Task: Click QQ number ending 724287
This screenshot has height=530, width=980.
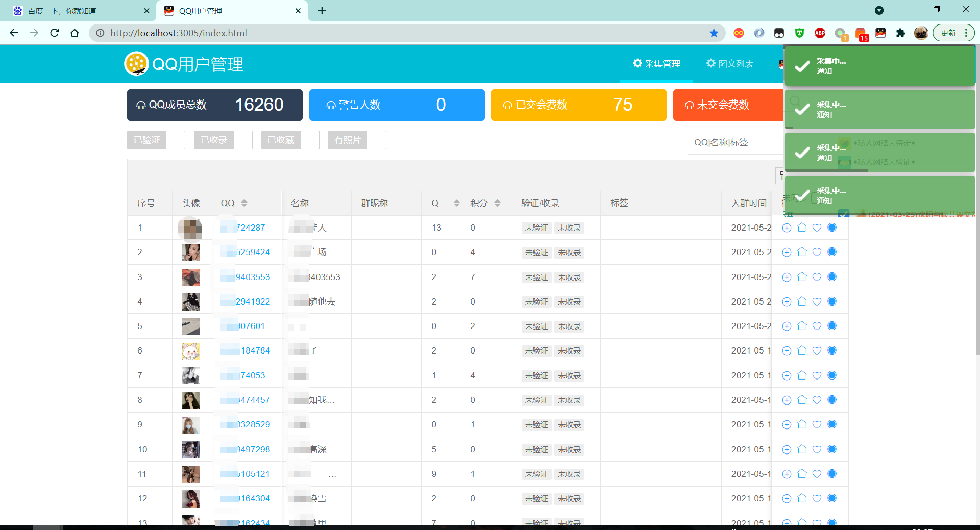Action: 243,228
